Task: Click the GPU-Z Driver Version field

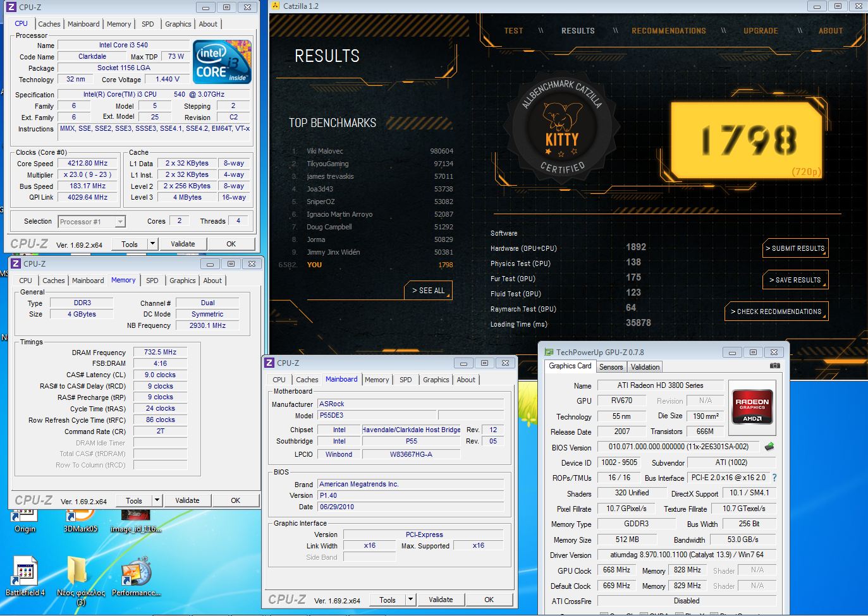Action: click(687, 555)
